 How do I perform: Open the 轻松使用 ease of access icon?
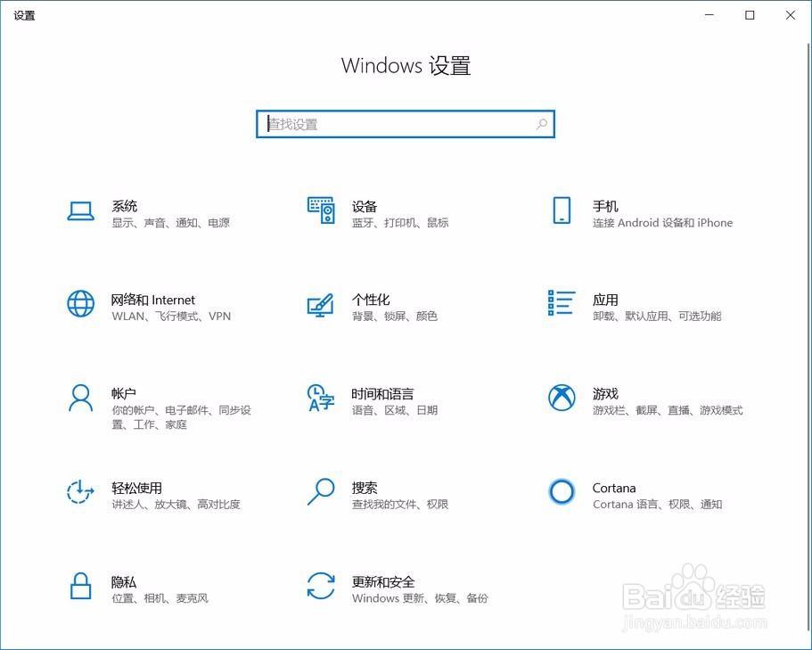point(80,491)
